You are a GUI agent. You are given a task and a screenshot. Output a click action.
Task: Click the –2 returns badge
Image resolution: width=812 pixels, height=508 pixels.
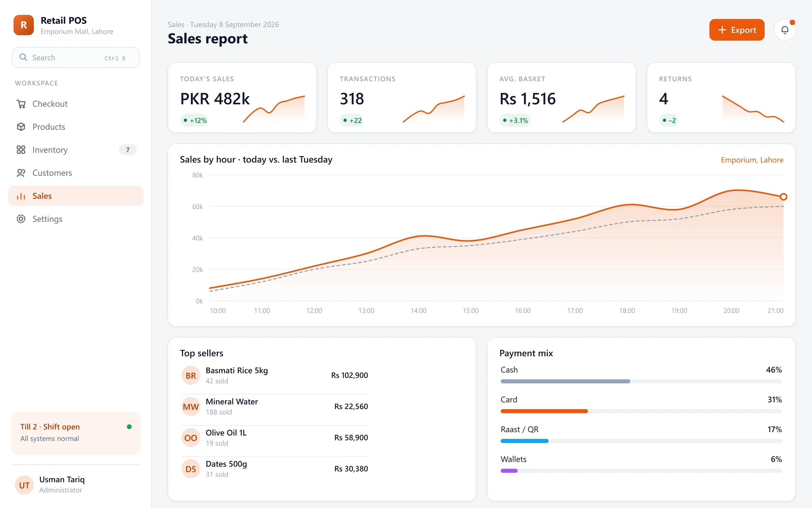point(669,120)
